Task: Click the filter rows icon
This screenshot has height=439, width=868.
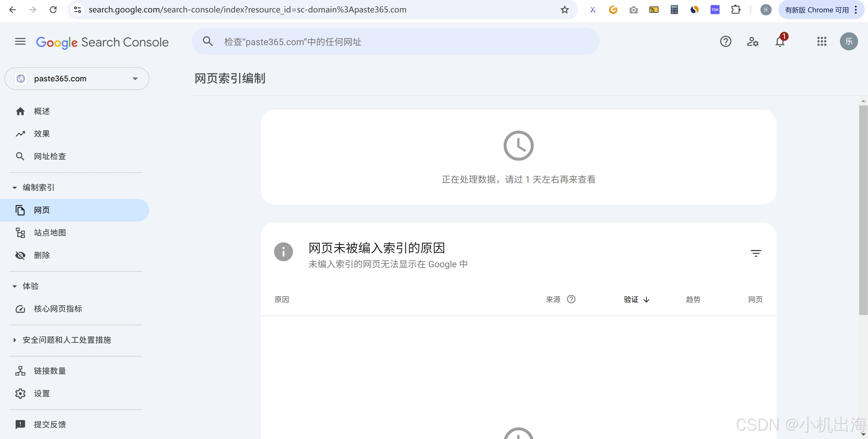Action: click(756, 253)
